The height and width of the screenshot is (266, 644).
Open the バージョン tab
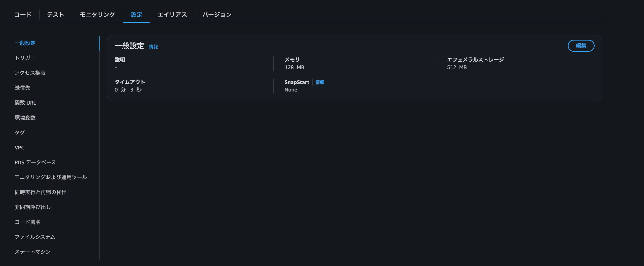216,14
